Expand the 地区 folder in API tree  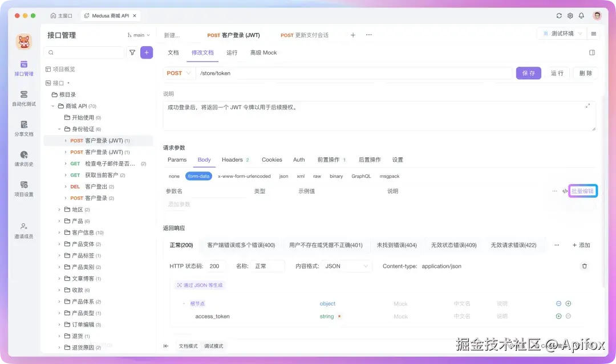[77, 209]
